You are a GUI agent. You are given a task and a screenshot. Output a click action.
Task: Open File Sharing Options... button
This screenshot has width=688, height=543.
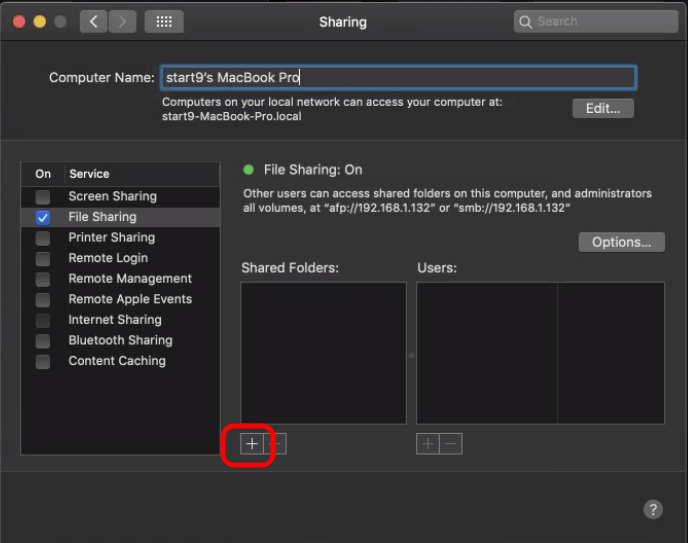621,242
